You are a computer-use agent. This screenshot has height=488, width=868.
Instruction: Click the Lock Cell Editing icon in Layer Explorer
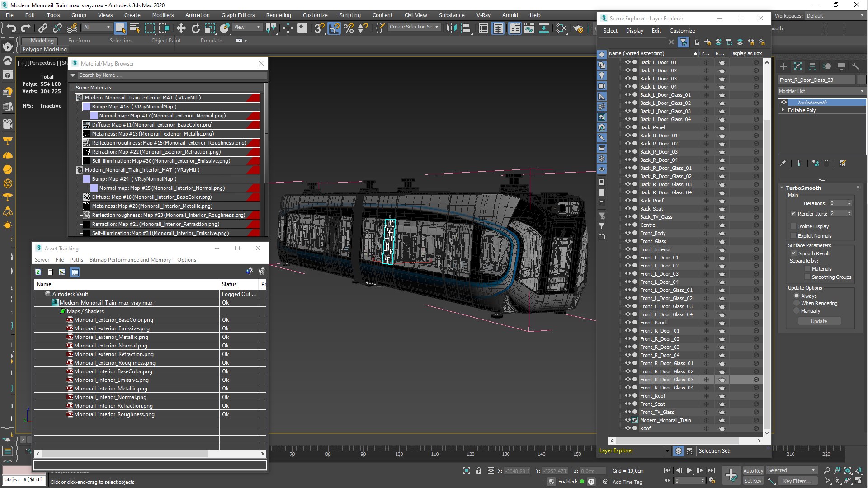(697, 42)
